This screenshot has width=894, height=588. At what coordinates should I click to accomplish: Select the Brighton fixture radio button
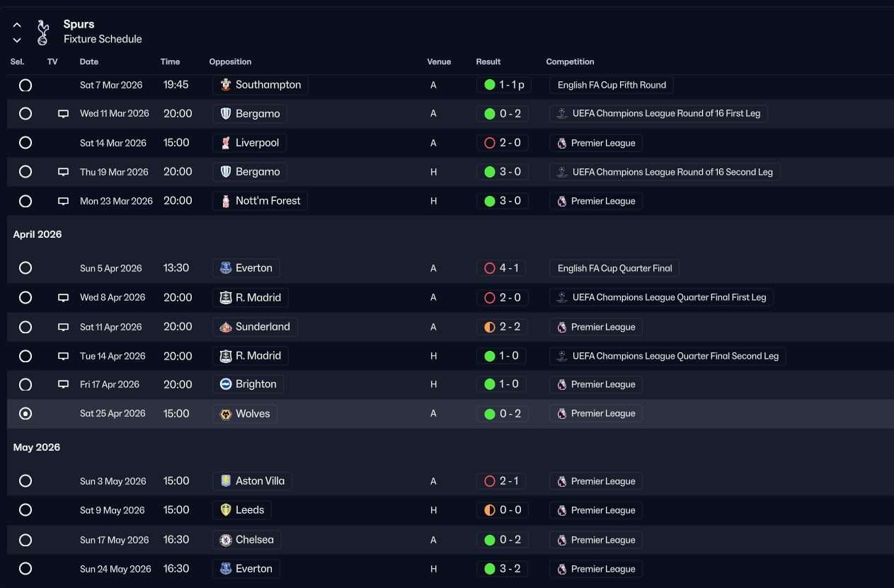point(25,384)
